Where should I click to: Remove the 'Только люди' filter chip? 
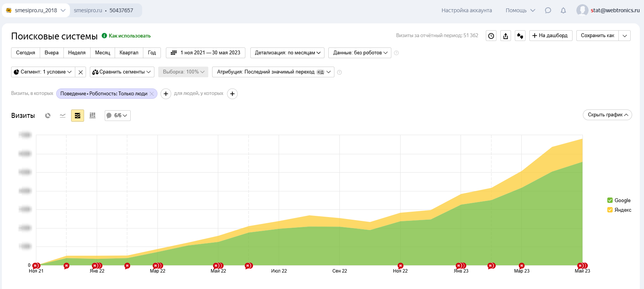(x=152, y=94)
